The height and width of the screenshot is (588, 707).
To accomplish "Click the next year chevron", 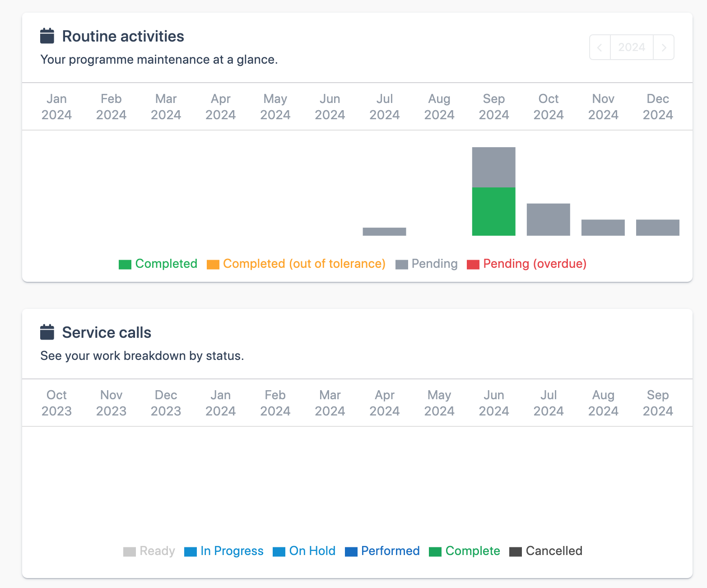I will [x=664, y=47].
